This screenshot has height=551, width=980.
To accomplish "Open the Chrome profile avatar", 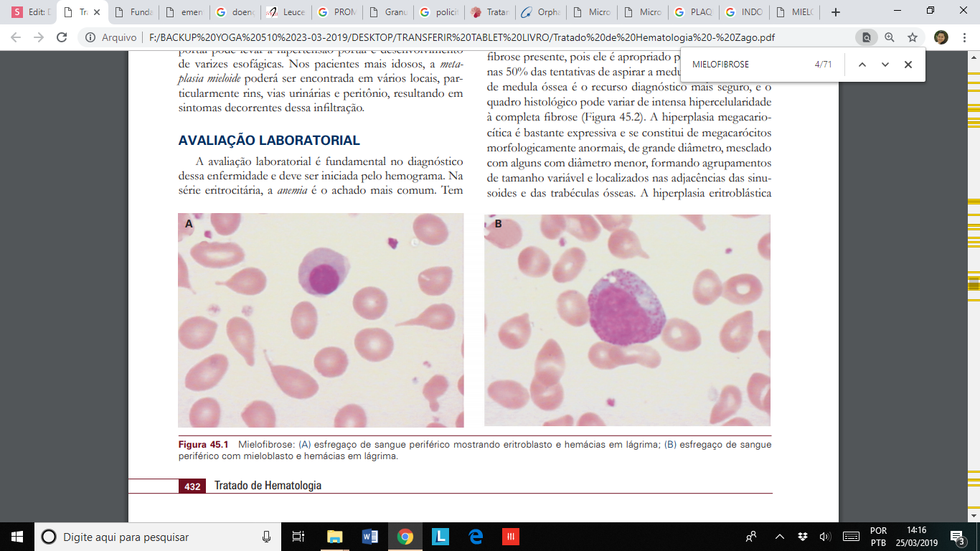I will pos(941,37).
